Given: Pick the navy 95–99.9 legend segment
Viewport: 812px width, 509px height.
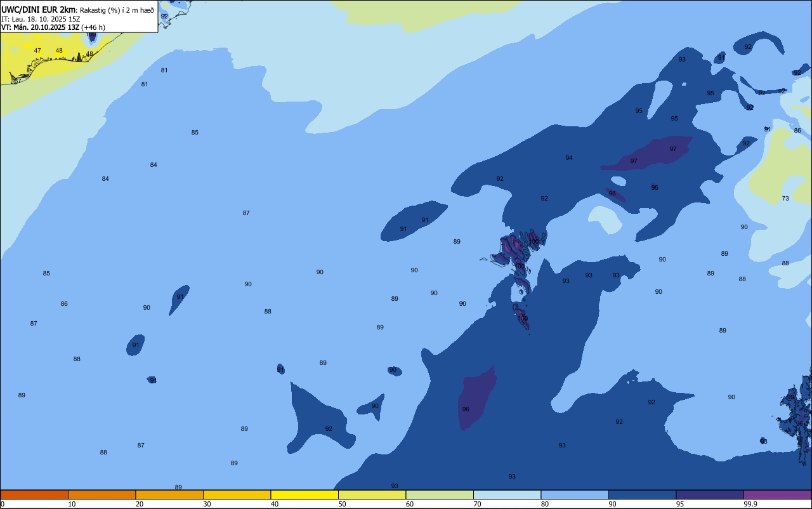Looking at the screenshot, I should (710, 494).
